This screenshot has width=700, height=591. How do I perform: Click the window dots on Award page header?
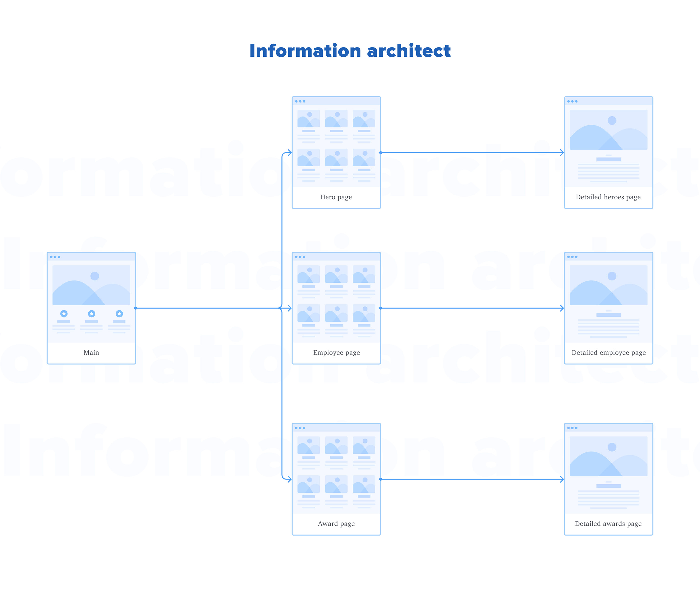point(300,428)
